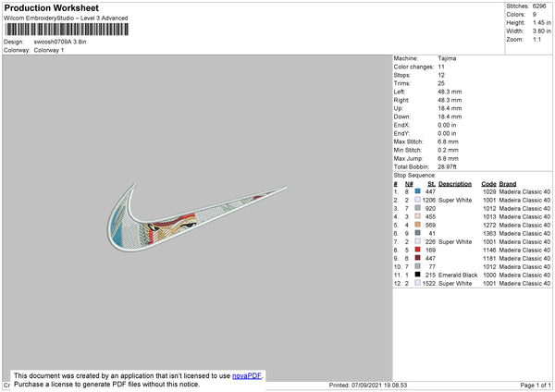Click the stitch count 920
This screenshot has width=555, height=392.
(x=430, y=208)
